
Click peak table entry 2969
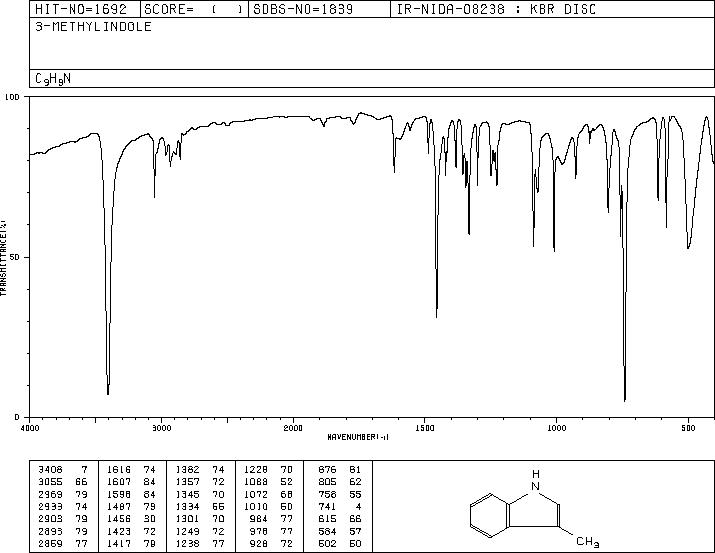(50, 495)
